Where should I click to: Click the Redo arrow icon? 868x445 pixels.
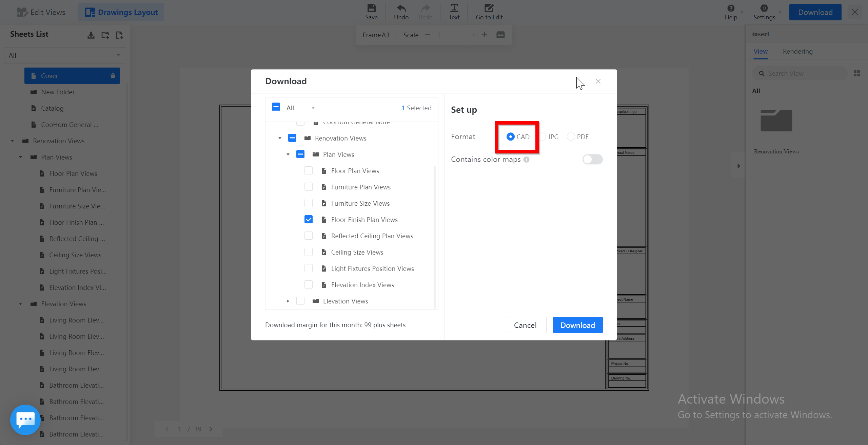click(426, 8)
